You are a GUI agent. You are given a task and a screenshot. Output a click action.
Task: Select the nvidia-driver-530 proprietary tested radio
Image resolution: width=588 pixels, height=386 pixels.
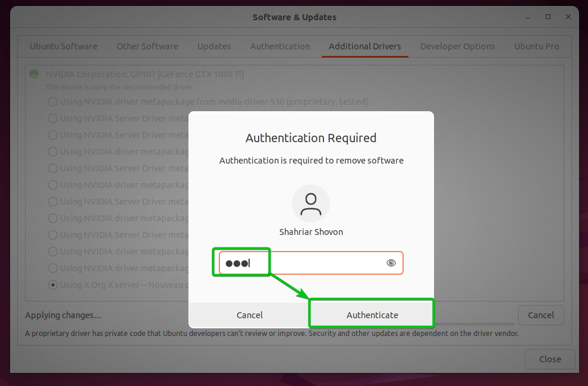(x=53, y=102)
